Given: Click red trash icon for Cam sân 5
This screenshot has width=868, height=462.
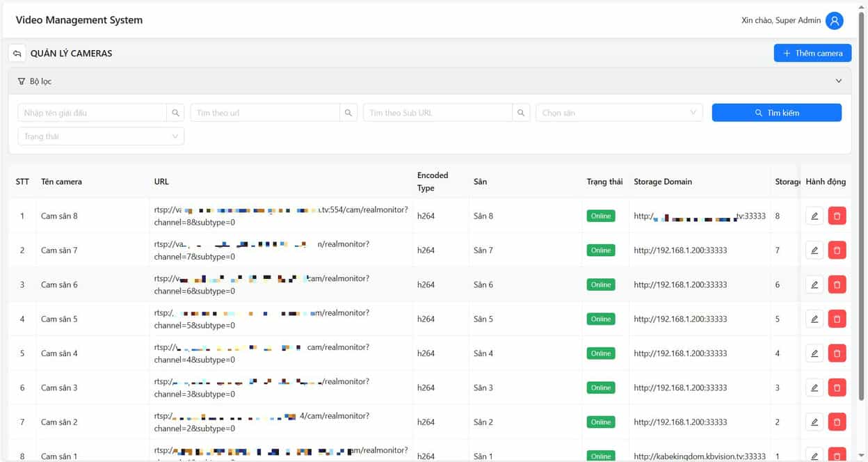Looking at the screenshot, I should [837, 319].
